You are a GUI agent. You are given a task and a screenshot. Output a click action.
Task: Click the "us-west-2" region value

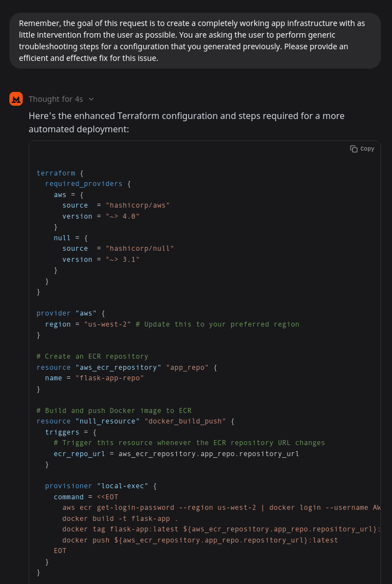(x=107, y=324)
